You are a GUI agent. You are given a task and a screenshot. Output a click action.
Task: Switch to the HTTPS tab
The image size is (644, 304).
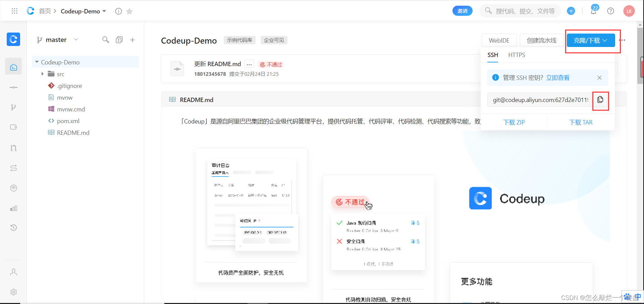coord(517,55)
